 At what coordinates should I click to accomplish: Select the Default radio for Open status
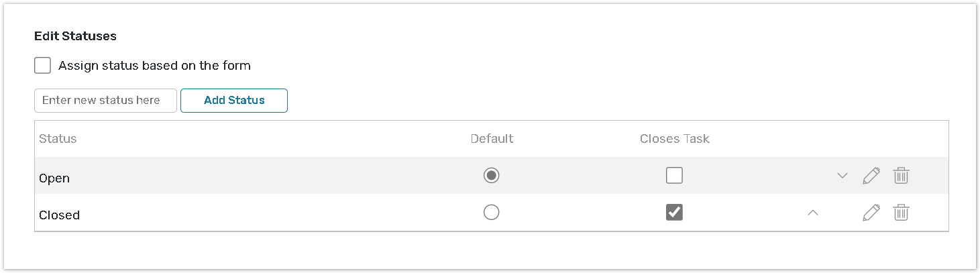492,176
